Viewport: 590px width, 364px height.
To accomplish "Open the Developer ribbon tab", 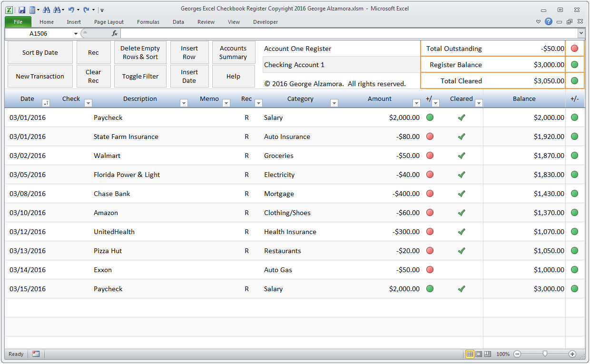I will (x=265, y=22).
